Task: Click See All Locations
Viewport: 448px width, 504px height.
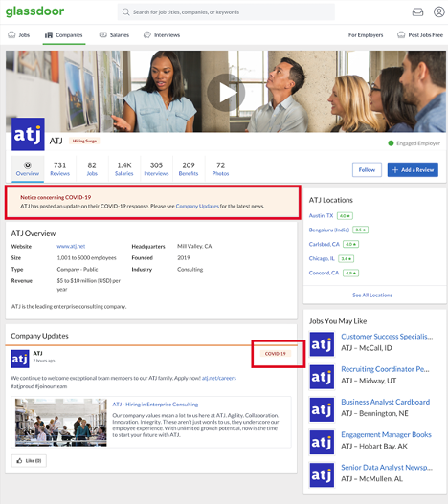Action: tap(372, 296)
